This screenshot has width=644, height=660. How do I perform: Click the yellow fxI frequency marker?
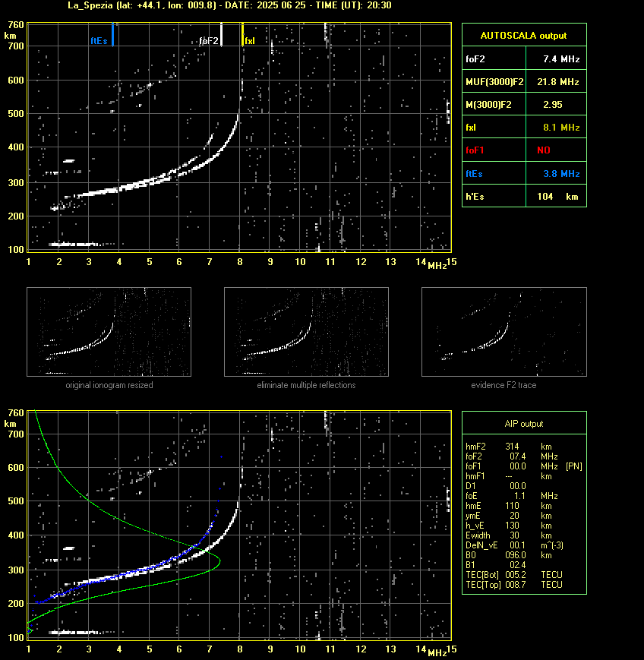[242, 34]
